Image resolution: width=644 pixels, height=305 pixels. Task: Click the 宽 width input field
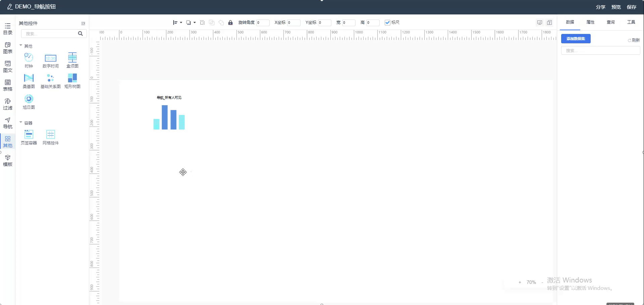[x=348, y=23]
